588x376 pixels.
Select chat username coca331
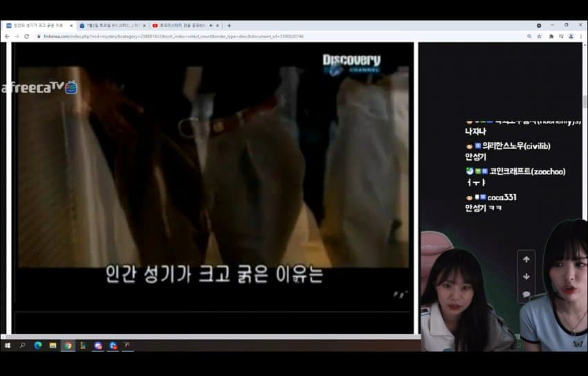tap(502, 197)
